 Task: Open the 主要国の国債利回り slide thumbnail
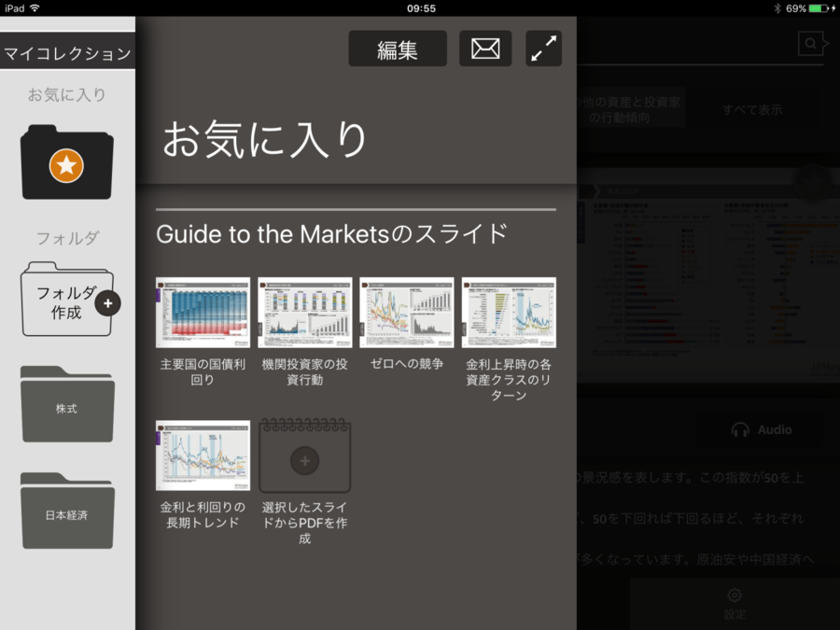[x=203, y=312]
